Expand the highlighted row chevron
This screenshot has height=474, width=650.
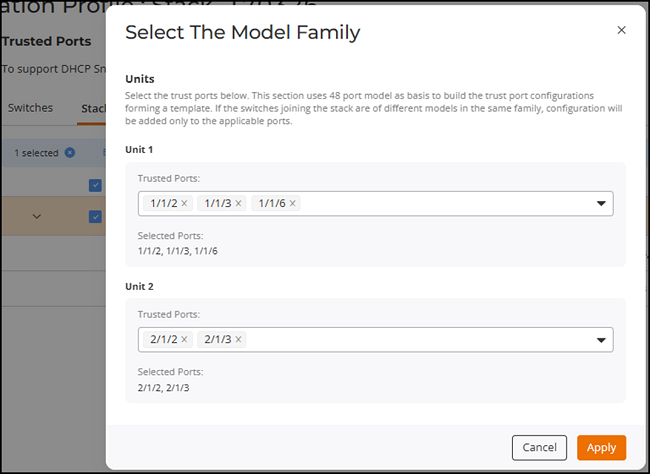[37, 216]
